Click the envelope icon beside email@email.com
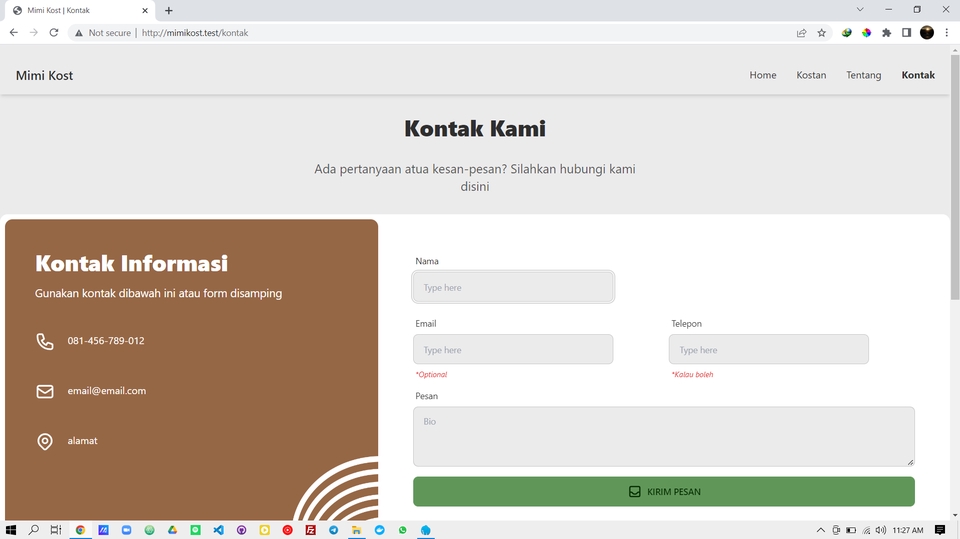Image resolution: width=960 pixels, height=539 pixels. 45,391
